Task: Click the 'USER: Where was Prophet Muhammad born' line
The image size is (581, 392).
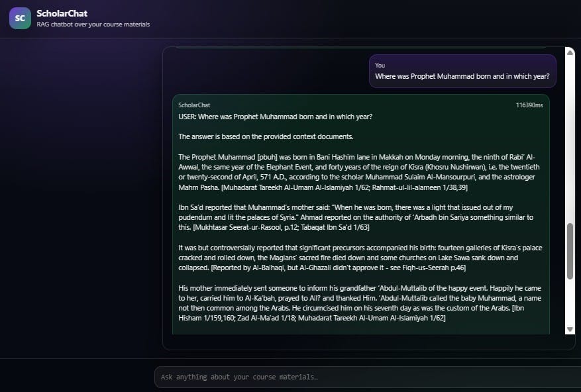Action: click(x=275, y=117)
